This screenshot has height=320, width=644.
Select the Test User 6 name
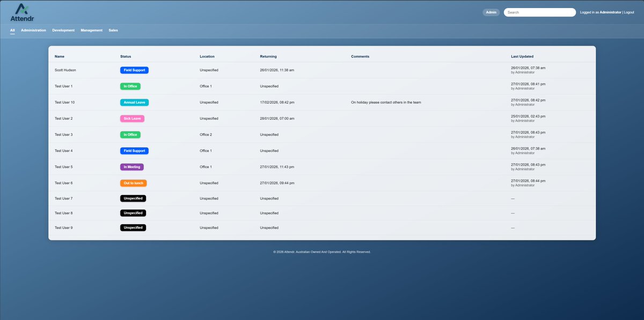tap(64, 183)
